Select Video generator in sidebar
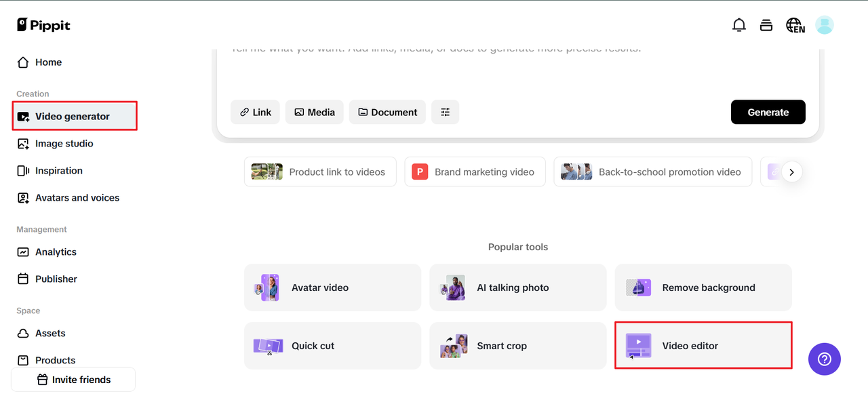The height and width of the screenshot is (402, 868). coord(75,117)
